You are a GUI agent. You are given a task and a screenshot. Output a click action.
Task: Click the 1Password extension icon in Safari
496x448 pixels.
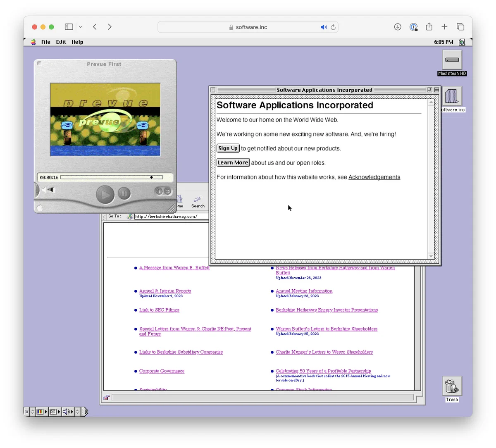pos(413,27)
